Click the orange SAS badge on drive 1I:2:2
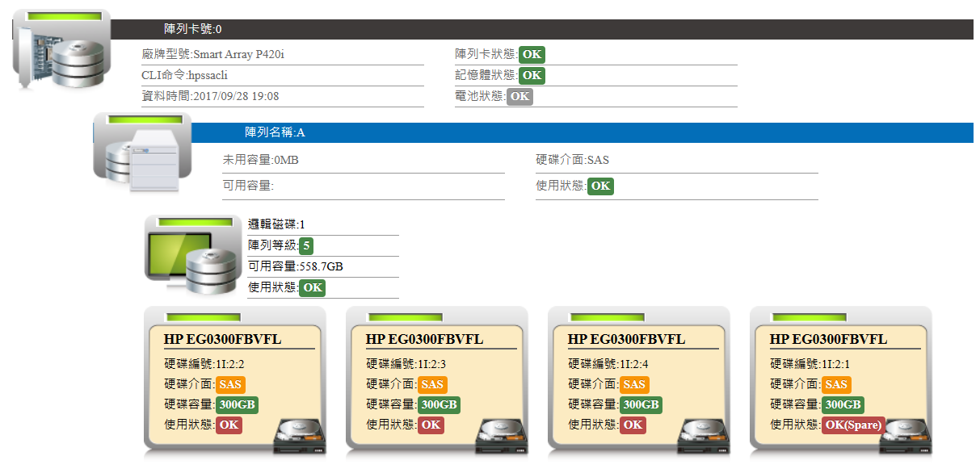This screenshot has width=980, height=473. pos(229,385)
